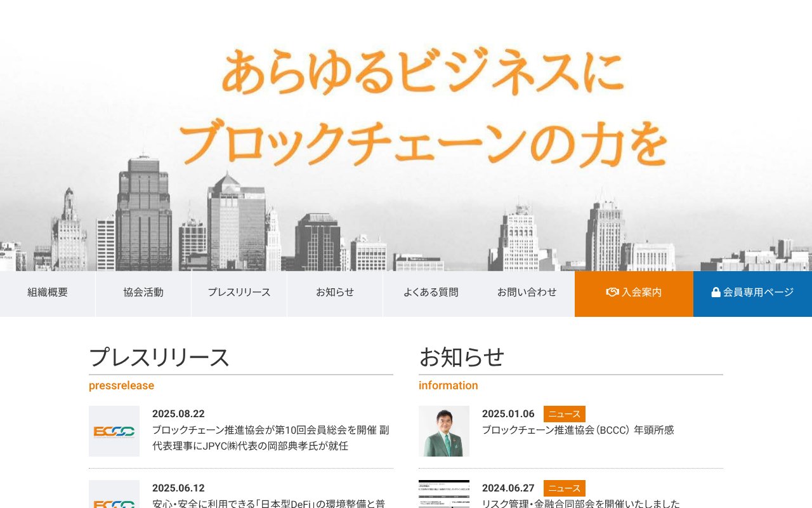This screenshot has height=508, width=812.
Task: Click the information link under お知らせ
Action: pos(449,385)
